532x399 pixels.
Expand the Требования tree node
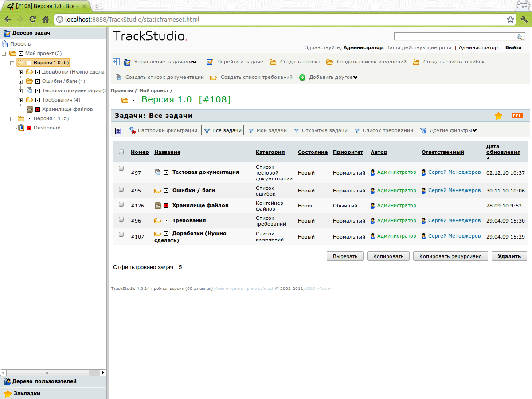point(21,100)
